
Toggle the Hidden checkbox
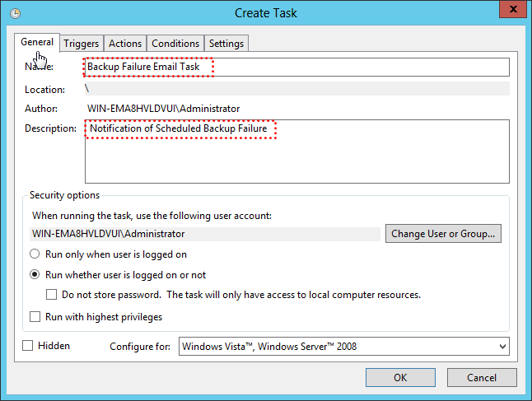tap(29, 346)
